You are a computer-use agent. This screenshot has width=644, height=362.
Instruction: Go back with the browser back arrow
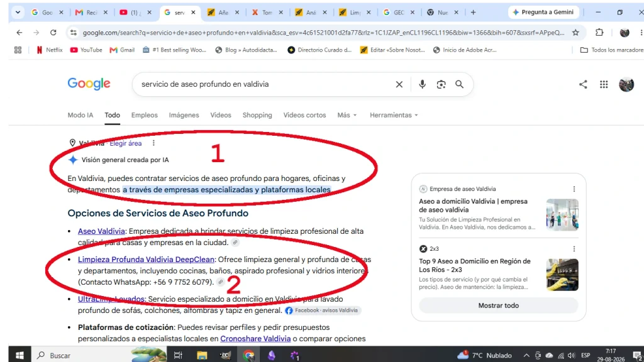point(19,33)
